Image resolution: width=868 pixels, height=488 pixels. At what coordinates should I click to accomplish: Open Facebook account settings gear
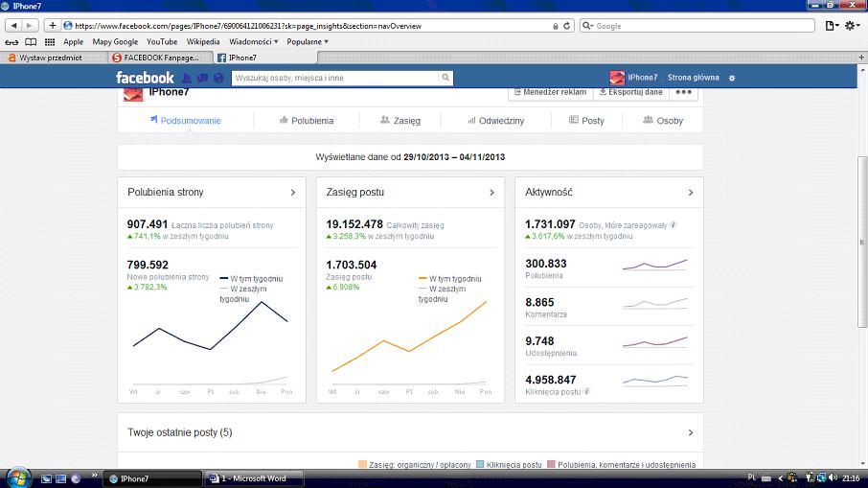pos(732,78)
